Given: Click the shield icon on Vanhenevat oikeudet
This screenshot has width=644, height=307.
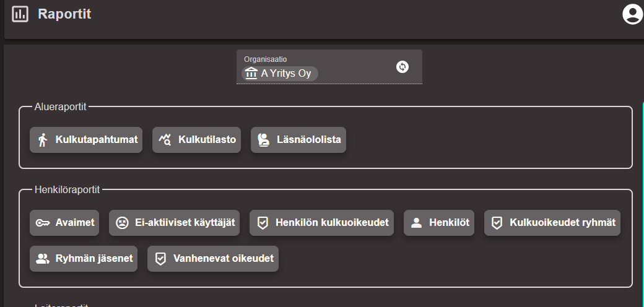Looking at the screenshot, I should [x=160, y=259].
